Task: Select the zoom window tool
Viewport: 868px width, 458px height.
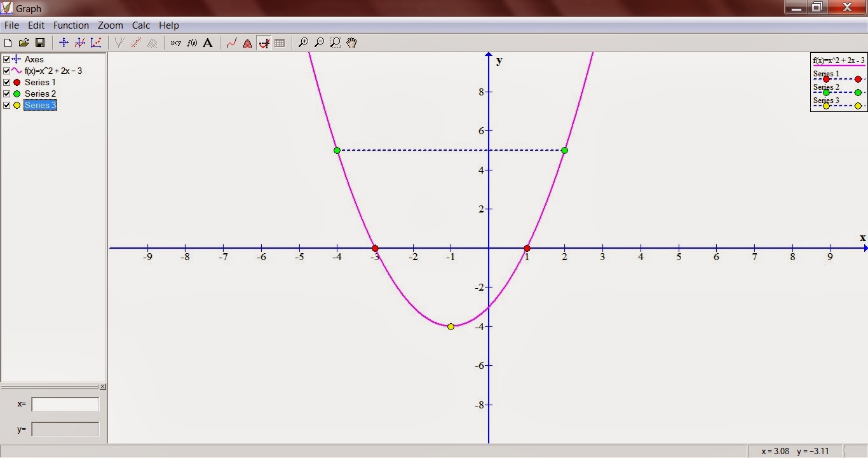Action: coord(336,43)
